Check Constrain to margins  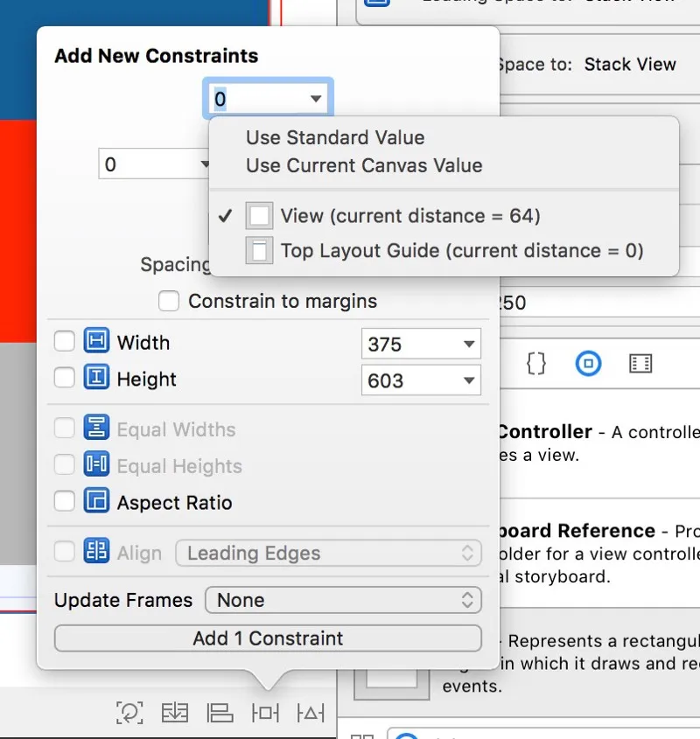(x=169, y=301)
